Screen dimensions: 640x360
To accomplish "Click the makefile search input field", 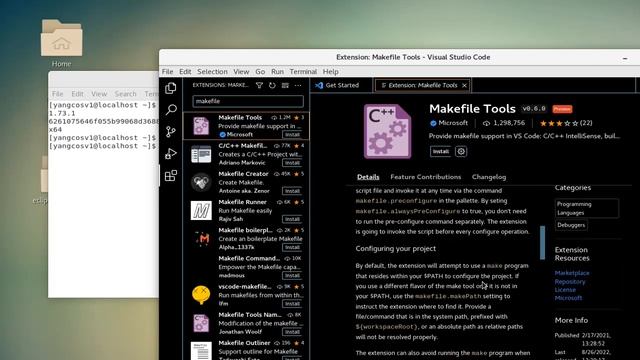I will 248,101.
